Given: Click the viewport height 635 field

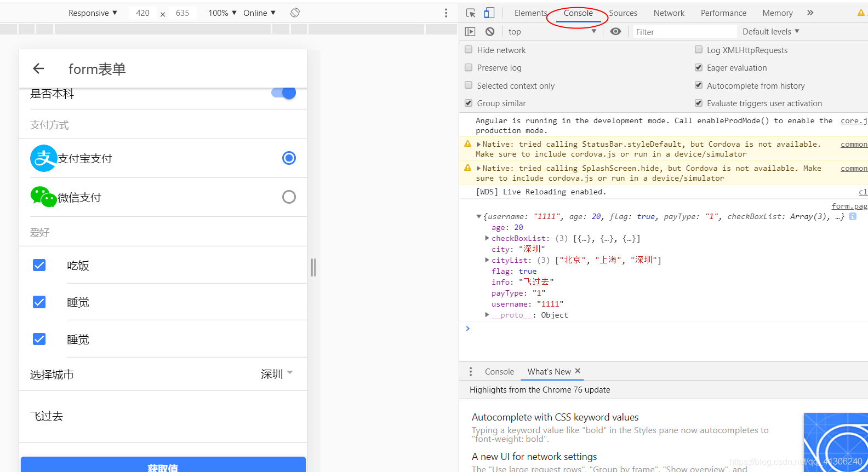Looking at the screenshot, I should (x=182, y=13).
